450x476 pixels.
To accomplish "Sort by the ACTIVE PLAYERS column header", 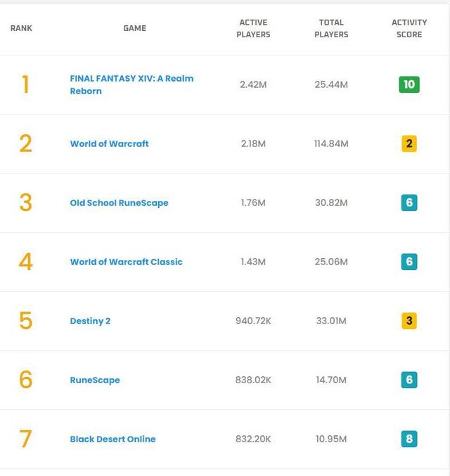I will click(253, 28).
